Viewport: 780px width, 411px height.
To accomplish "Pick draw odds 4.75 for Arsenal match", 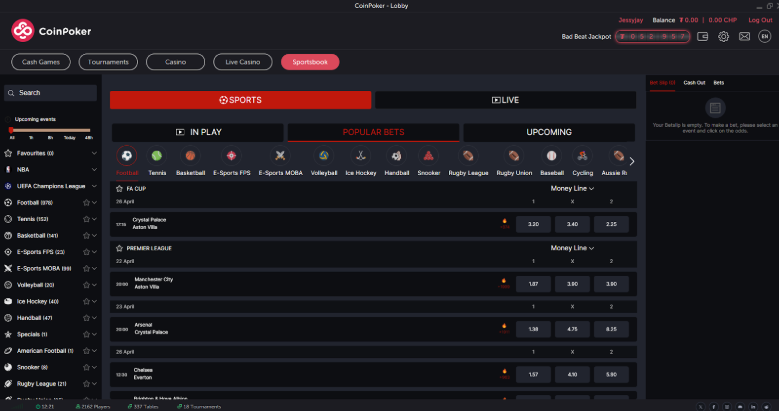I will [572, 329].
